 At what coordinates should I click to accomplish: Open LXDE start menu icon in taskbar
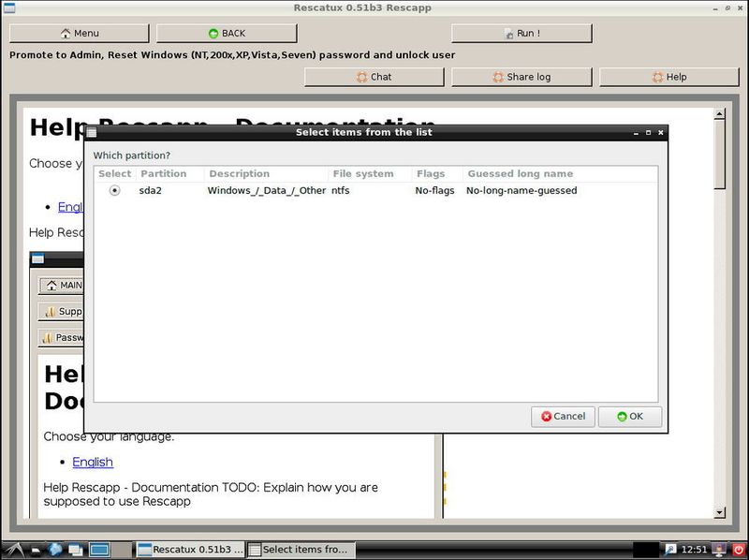pos(13,550)
